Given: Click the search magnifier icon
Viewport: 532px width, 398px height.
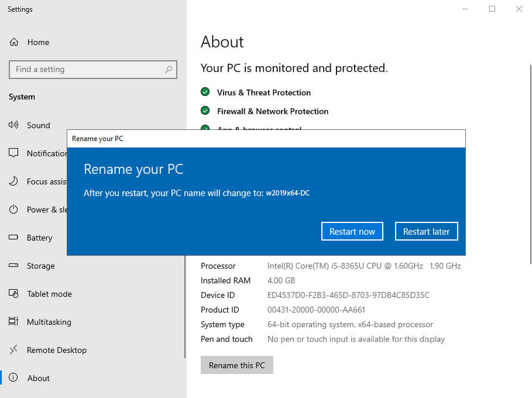Looking at the screenshot, I should point(169,70).
